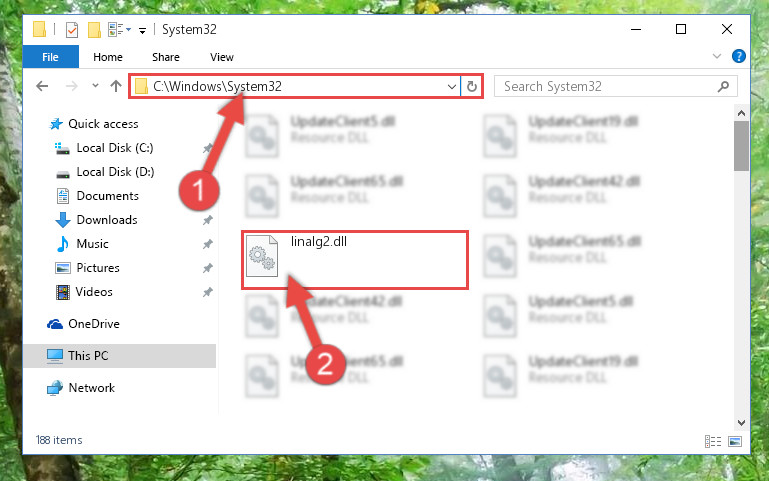Click New folder icon in title bar
769x481 pixels.
94,30
